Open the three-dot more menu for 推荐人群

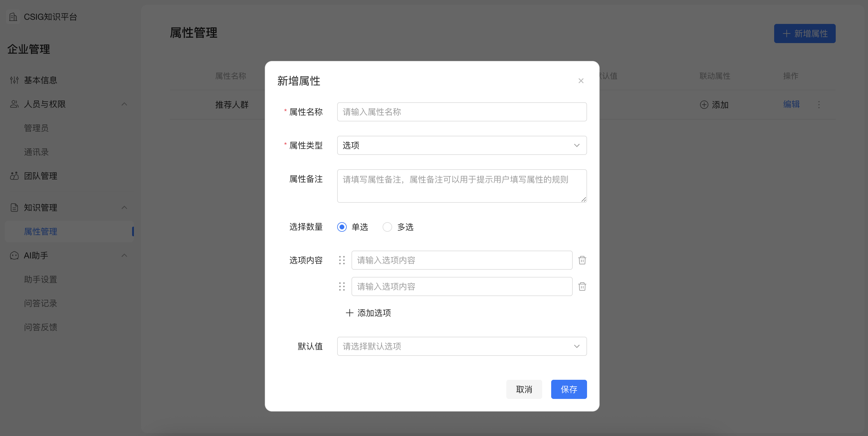[819, 105]
